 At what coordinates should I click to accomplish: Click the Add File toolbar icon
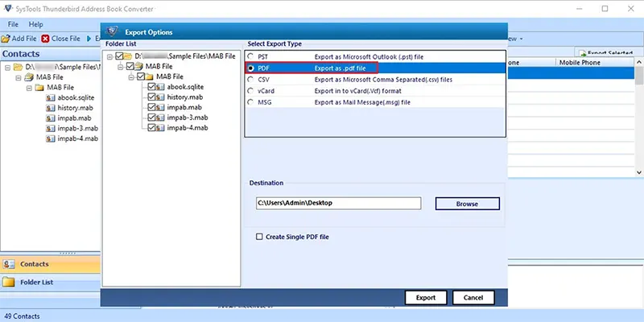coord(6,39)
